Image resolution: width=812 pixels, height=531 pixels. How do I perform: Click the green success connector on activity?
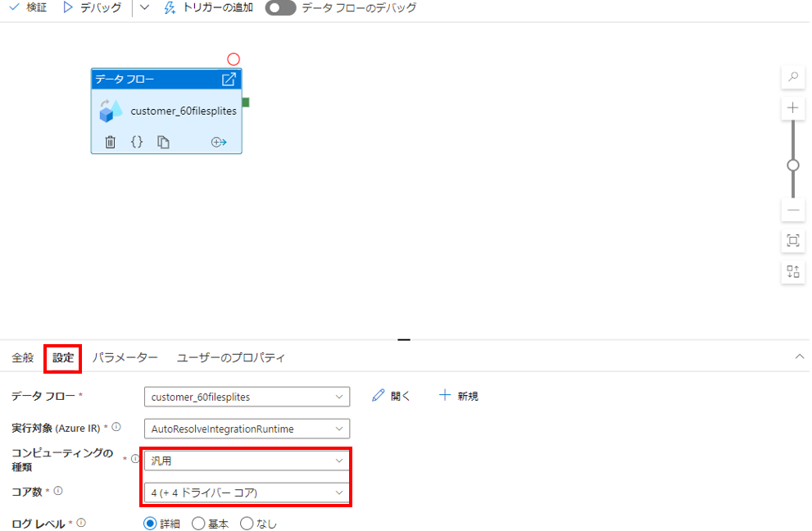click(x=246, y=102)
